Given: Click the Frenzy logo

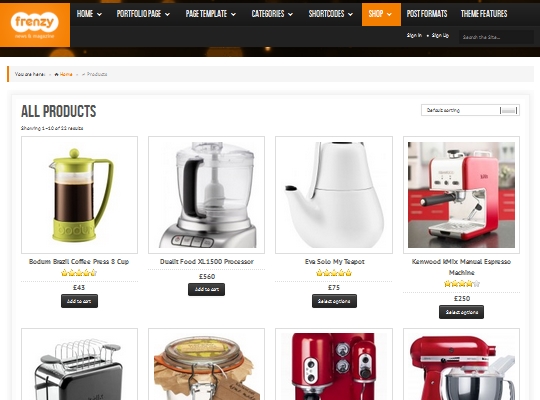Looking at the screenshot, I should click(x=35, y=25).
